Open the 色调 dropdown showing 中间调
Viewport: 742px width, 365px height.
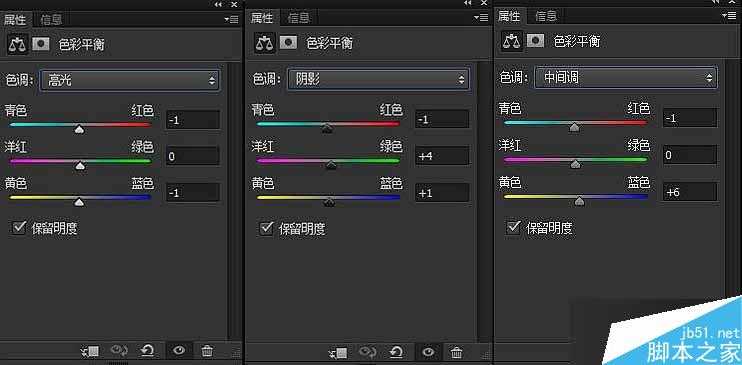click(x=626, y=77)
